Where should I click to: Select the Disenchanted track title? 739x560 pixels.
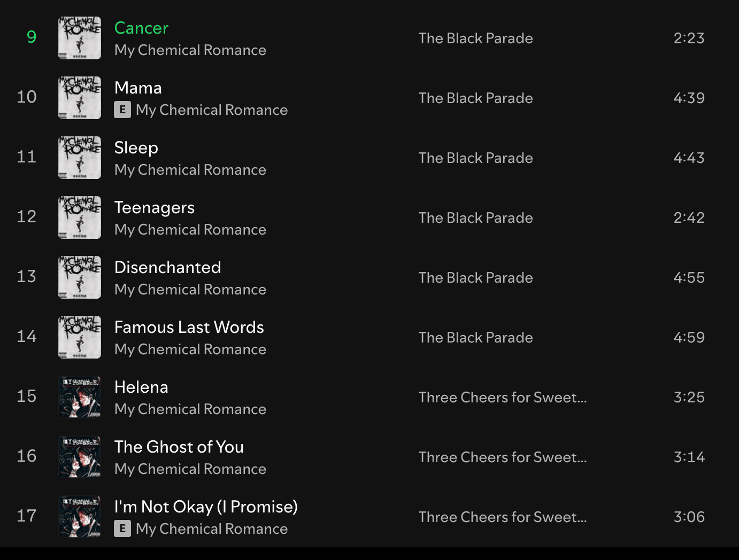coord(167,267)
